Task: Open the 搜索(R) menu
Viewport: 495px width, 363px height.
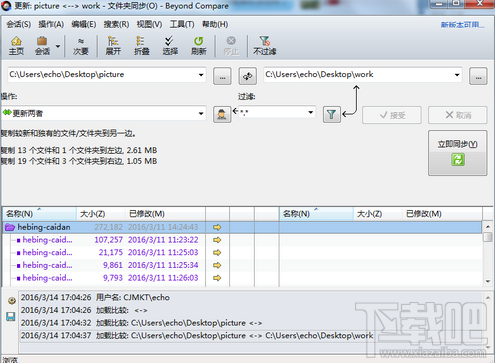Action: [116, 24]
